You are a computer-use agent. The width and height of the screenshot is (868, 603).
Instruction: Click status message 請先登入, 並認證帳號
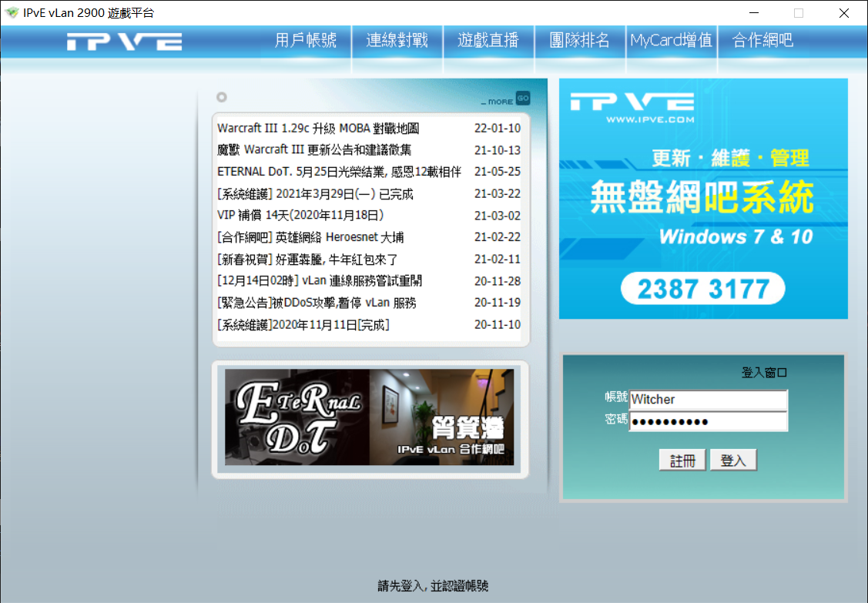[x=433, y=586]
